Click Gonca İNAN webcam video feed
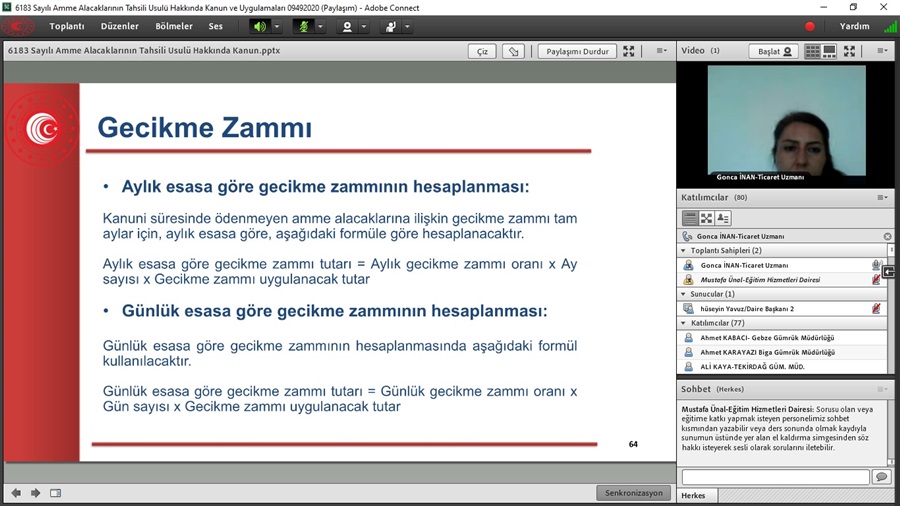900x506 pixels. [786, 120]
